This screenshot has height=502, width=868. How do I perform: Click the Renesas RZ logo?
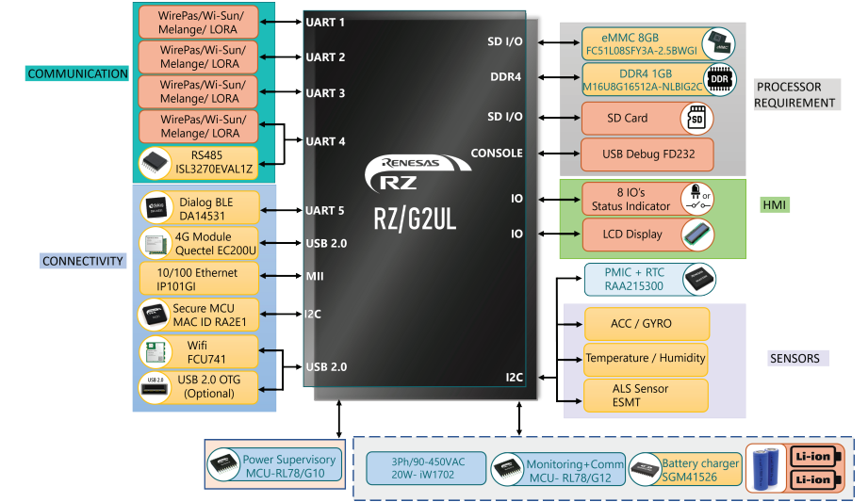(x=418, y=173)
